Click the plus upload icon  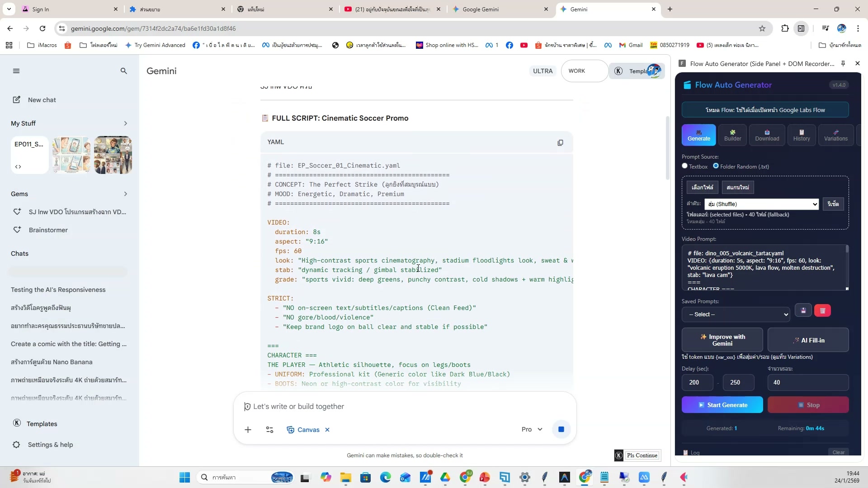pos(248,430)
